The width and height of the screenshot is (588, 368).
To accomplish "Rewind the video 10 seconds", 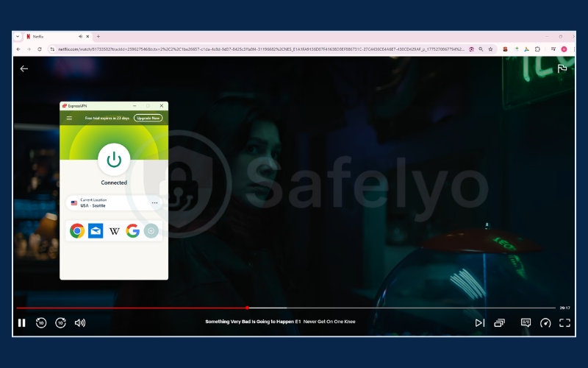I will [41, 322].
